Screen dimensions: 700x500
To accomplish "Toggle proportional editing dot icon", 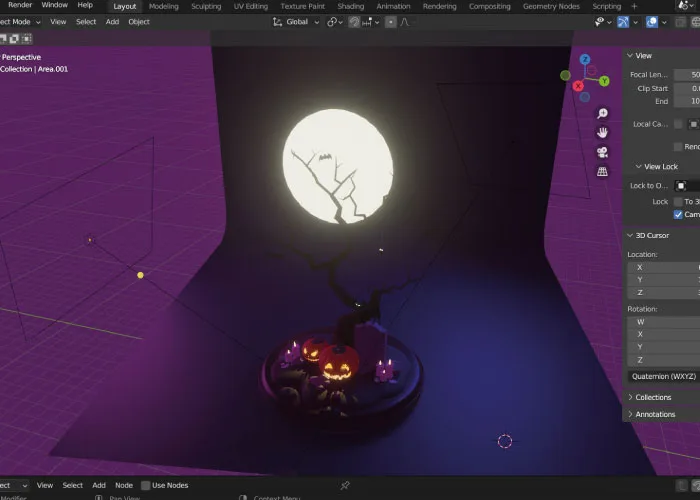I will tap(391, 22).
